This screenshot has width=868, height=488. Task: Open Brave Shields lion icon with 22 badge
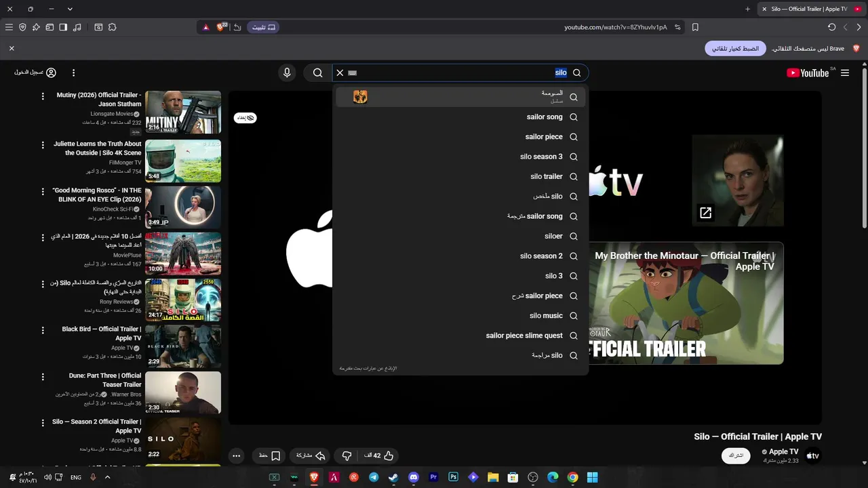[x=222, y=27]
